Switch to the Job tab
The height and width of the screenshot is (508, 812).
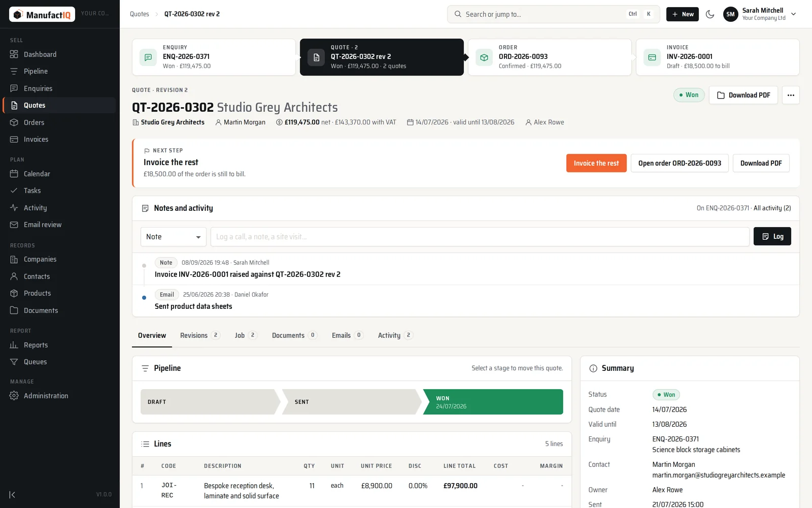[x=246, y=335]
